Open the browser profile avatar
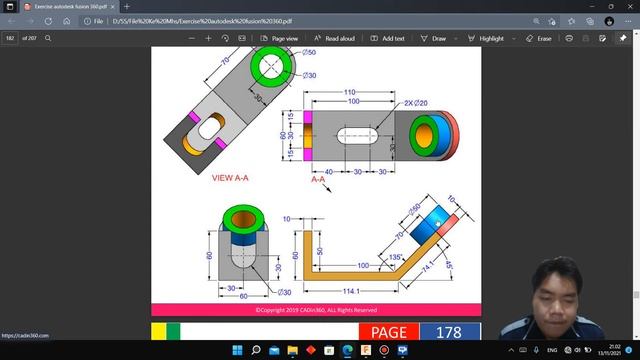The image size is (640, 360). coord(609,21)
